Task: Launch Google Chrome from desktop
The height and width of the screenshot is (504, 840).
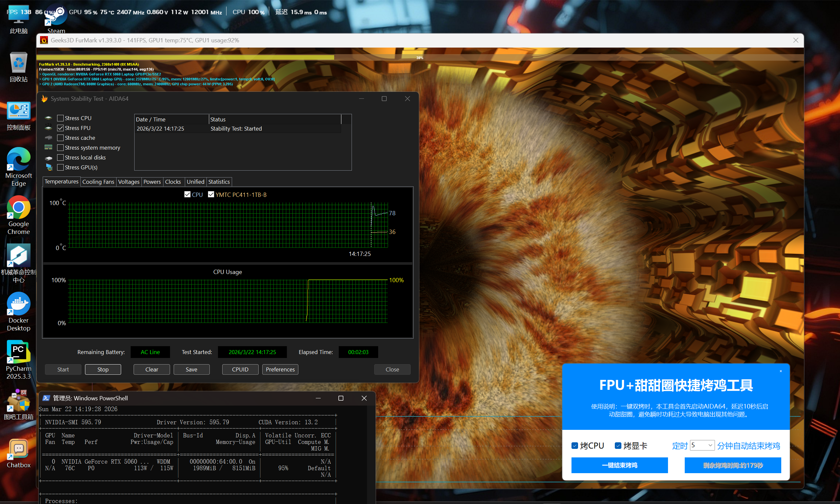Action: (x=18, y=215)
